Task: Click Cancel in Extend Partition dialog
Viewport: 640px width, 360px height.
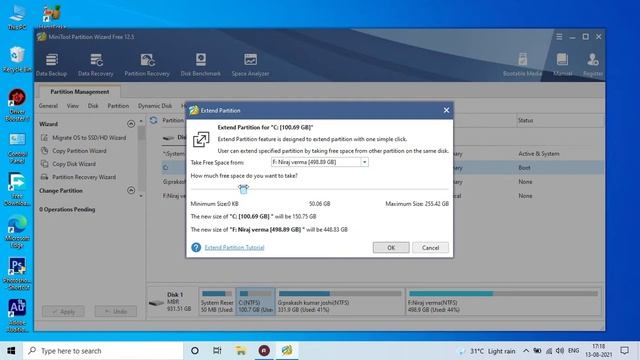Action: pyautogui.click(x=430, y=247)
